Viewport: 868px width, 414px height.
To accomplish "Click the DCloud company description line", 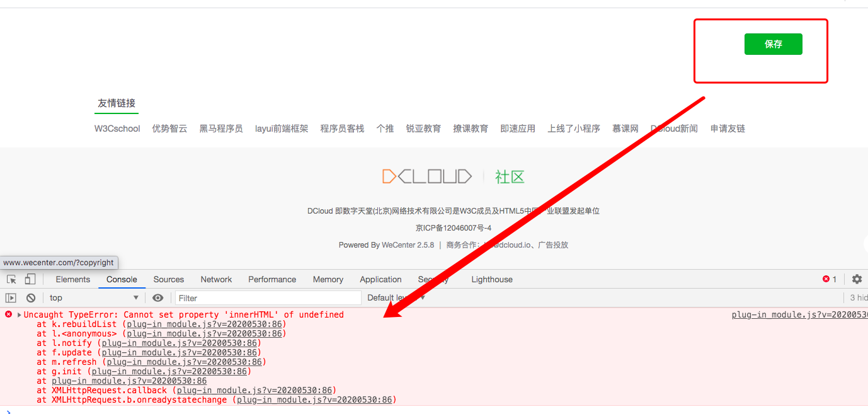I will point(454,211).
